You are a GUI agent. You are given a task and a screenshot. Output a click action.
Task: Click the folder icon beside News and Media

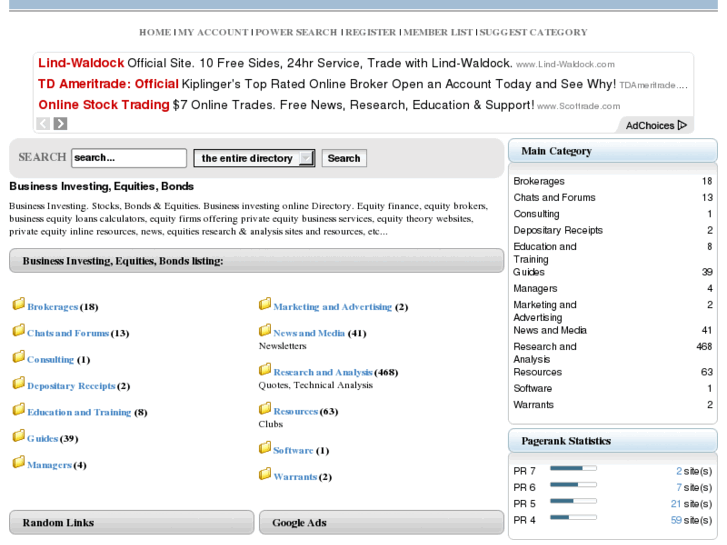tap(265, 331)
